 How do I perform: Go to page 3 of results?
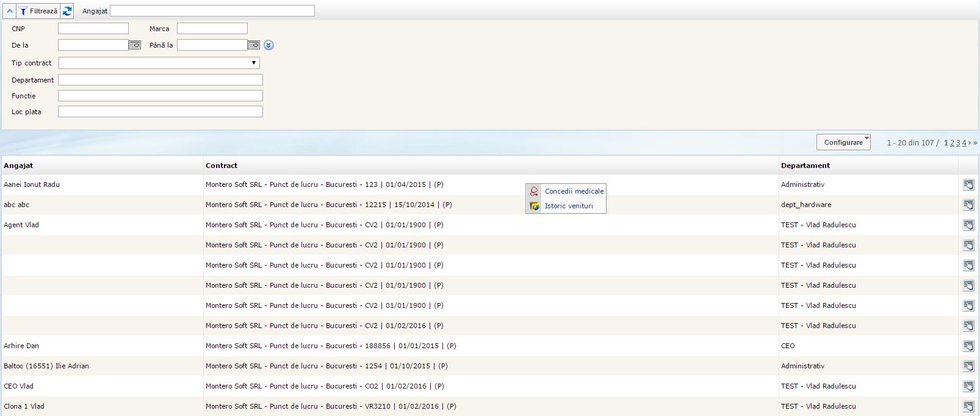point(958,143)
